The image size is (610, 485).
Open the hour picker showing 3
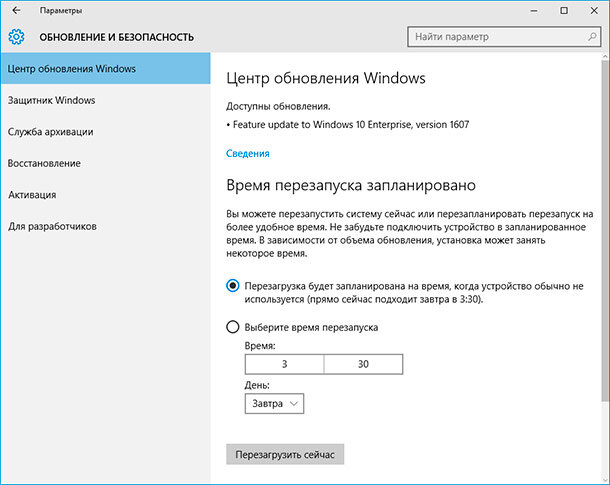tap(284, 364)
